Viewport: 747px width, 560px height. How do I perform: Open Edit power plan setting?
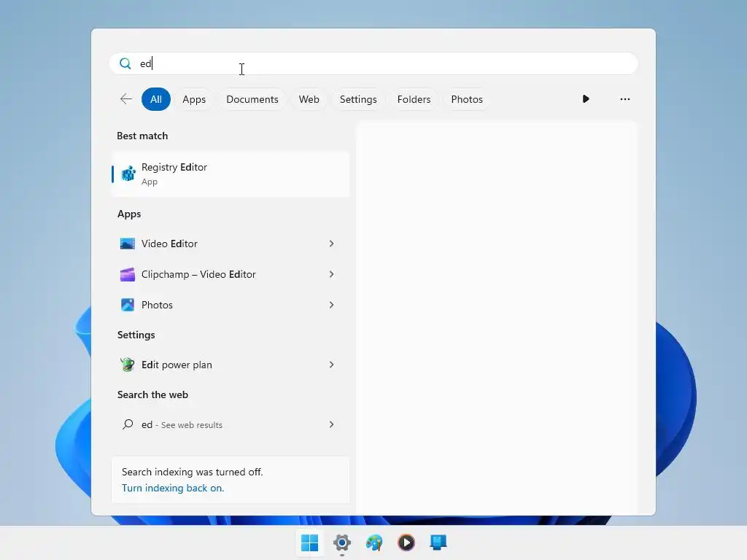[x=231, y=365]
